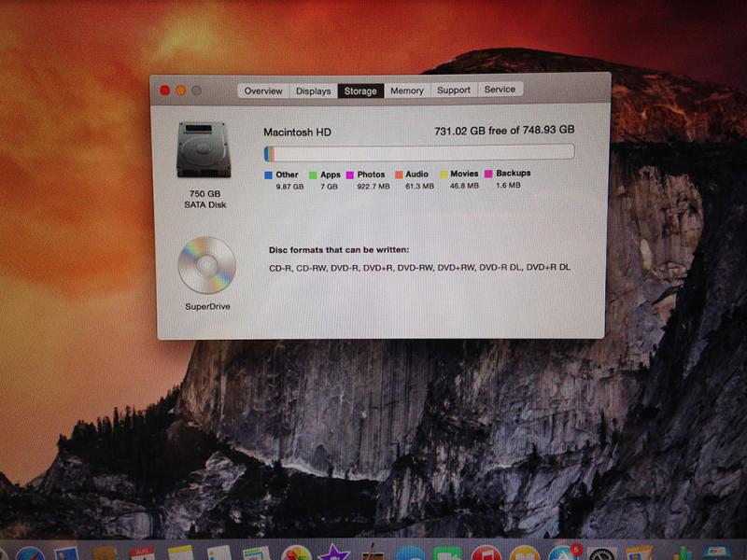Close the window with the red button

coord(165,91)
